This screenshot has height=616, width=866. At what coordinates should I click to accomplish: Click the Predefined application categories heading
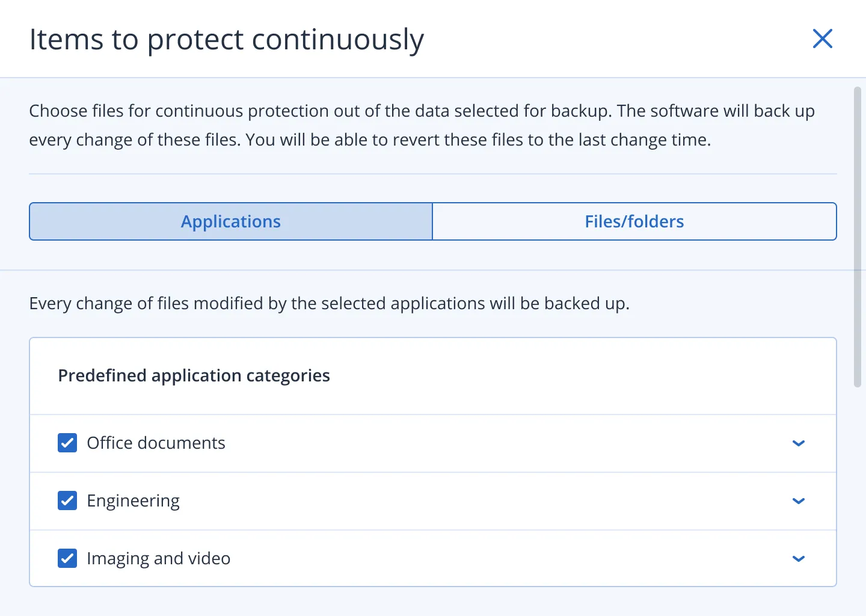[194, 375]
